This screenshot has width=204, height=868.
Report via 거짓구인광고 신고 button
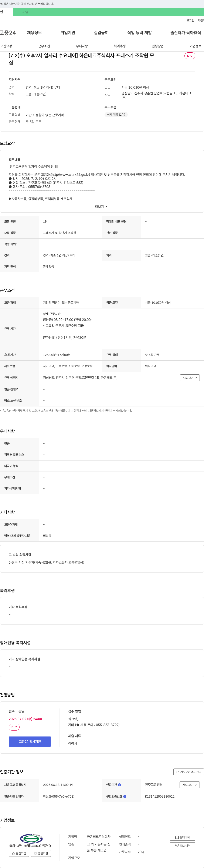click(188, 772)
